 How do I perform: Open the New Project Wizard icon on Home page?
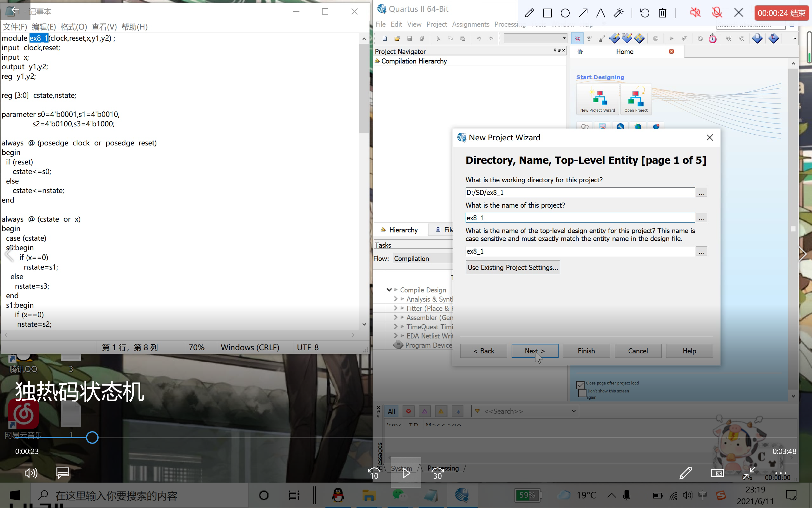(x=598, y=99)
